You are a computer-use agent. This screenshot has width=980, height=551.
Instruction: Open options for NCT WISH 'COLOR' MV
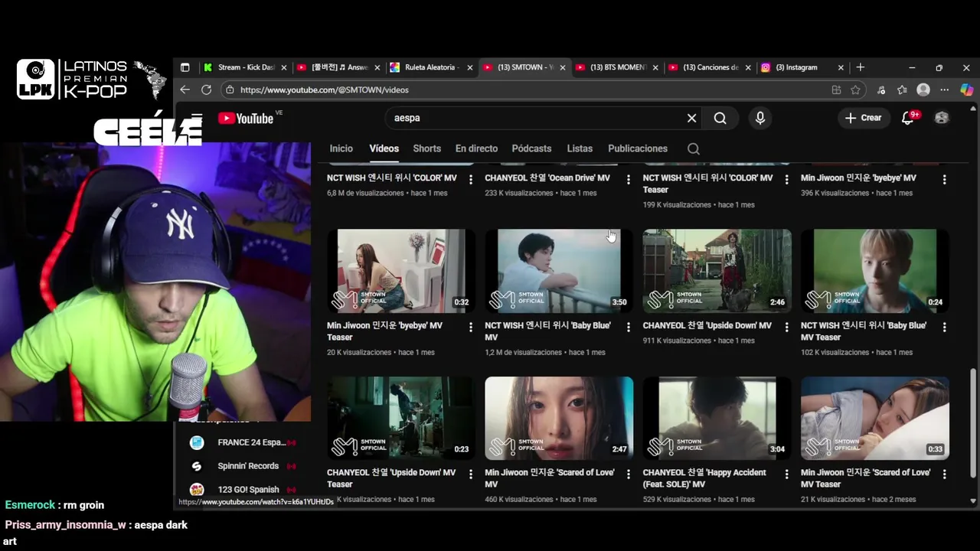click(x=470, y=179)
